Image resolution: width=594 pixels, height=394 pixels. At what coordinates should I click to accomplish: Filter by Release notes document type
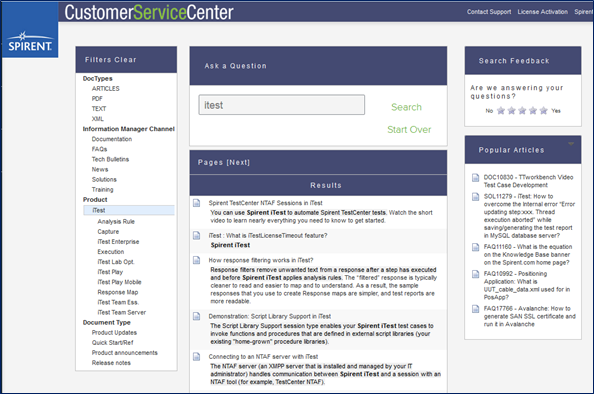tap(111, 363)
